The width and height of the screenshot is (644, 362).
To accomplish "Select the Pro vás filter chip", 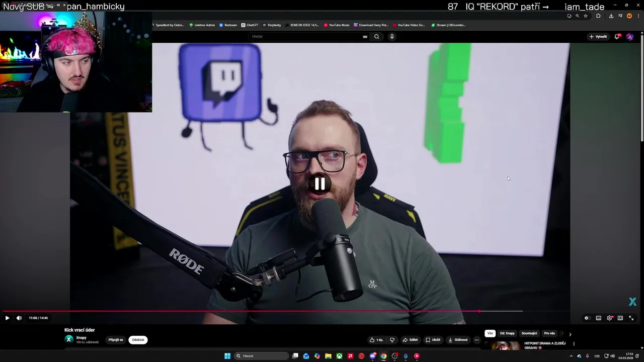I will [x=549, y=333].
